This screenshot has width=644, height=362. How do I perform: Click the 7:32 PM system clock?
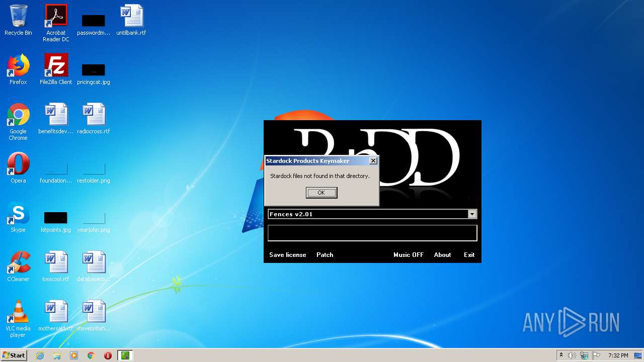click(x=618, y=355)
